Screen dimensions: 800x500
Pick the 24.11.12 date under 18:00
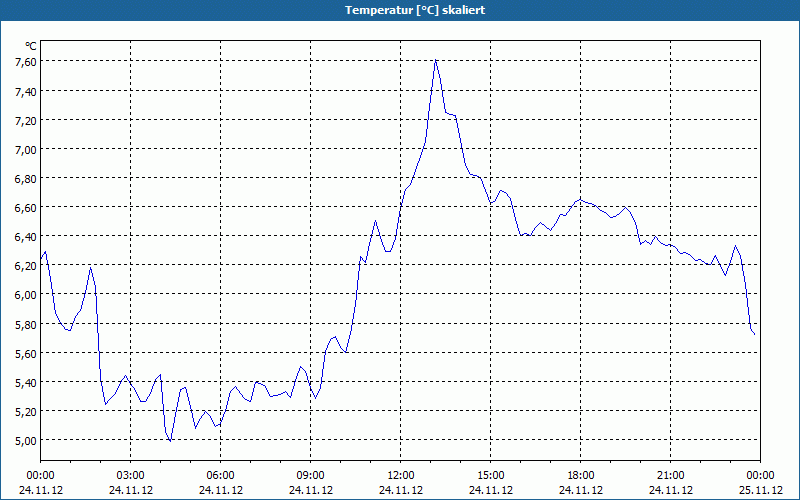click(581, 490)
